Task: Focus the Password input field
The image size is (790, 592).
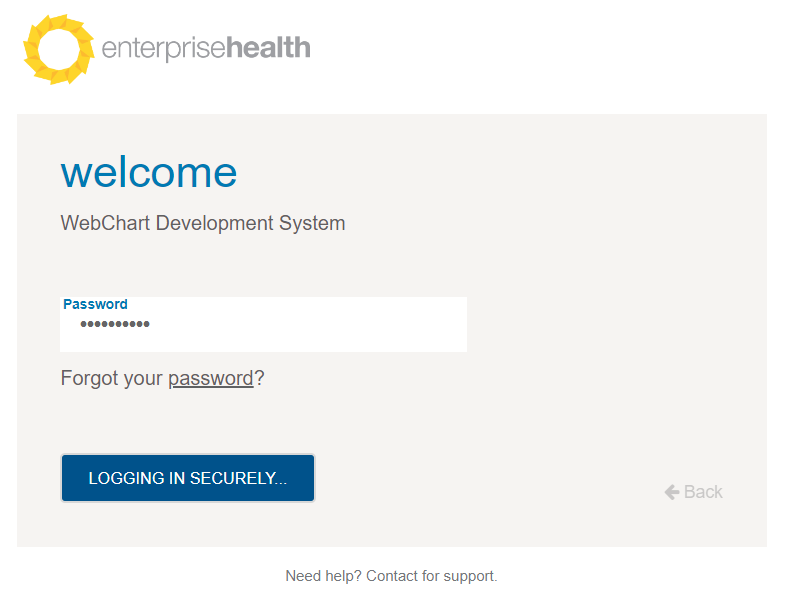Action: click(x=264, y=324)
